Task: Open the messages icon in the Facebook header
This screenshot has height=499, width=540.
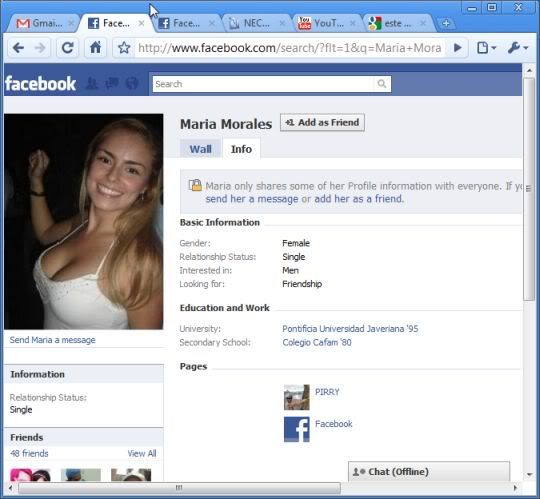Action: [112, 83]
